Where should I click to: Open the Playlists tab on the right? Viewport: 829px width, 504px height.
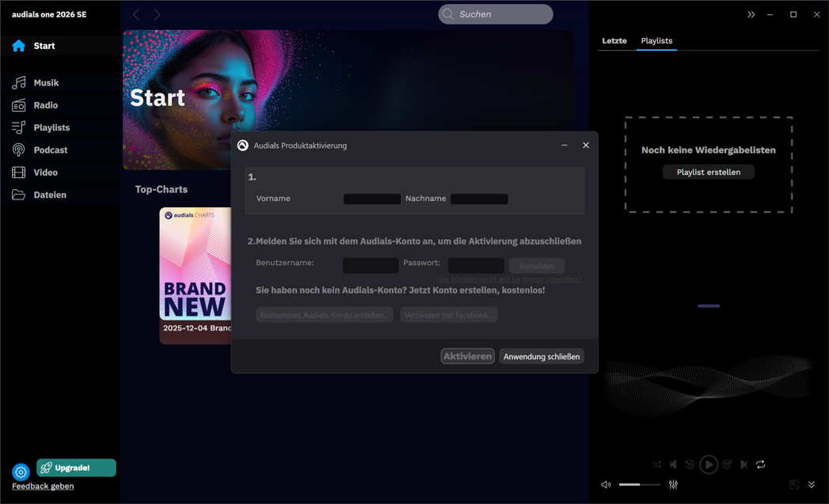[656, 40]
